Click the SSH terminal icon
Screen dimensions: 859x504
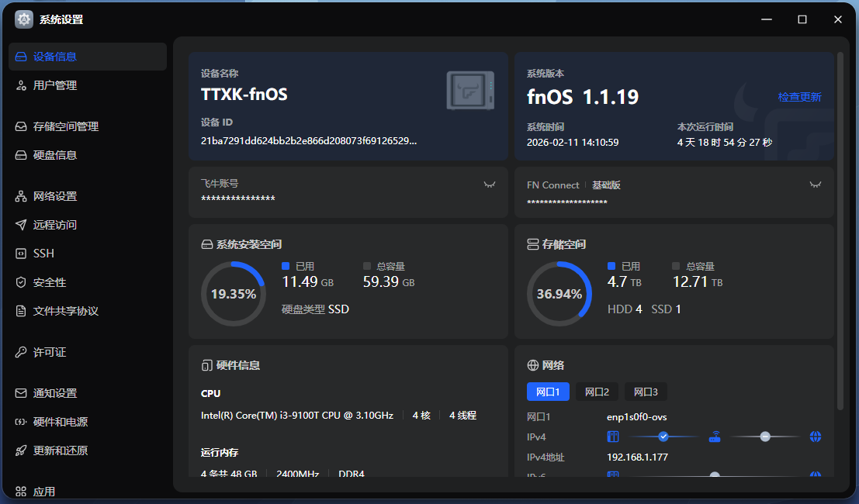(21, 254)
